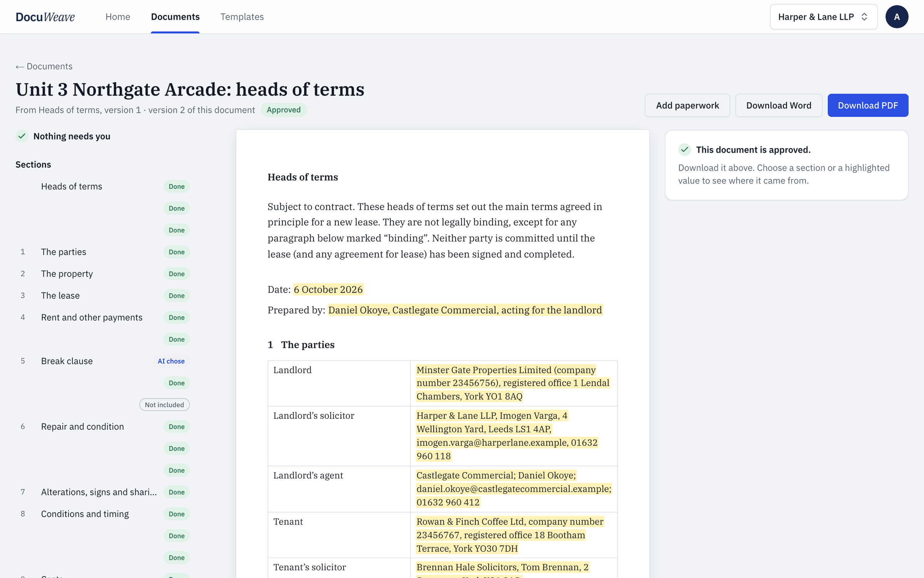Go back to Documents list
This screenshot has height=578, width=924.
coord(44,66)
